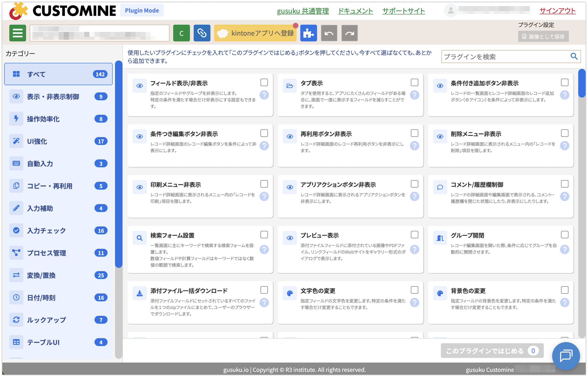Check the フィールド表示/非表示 plugin checkbox
This screenshot has width=588, height=377.
tap(264, 83)
